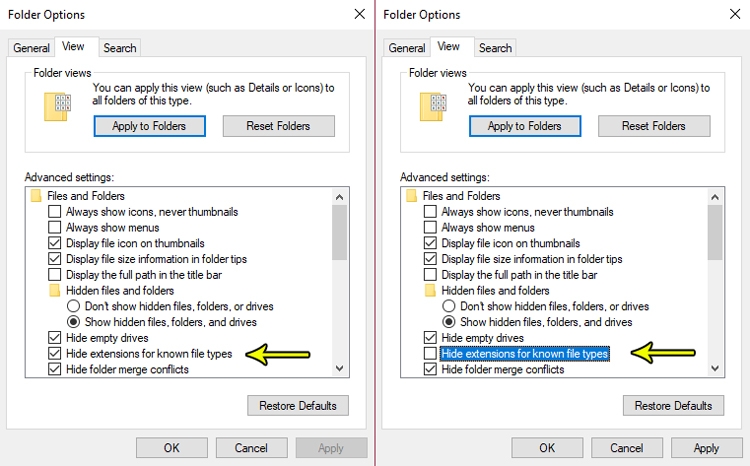Switch to the General tab in left dialog
The width and height of the screenshot is (750, 466).
point(31,48)
